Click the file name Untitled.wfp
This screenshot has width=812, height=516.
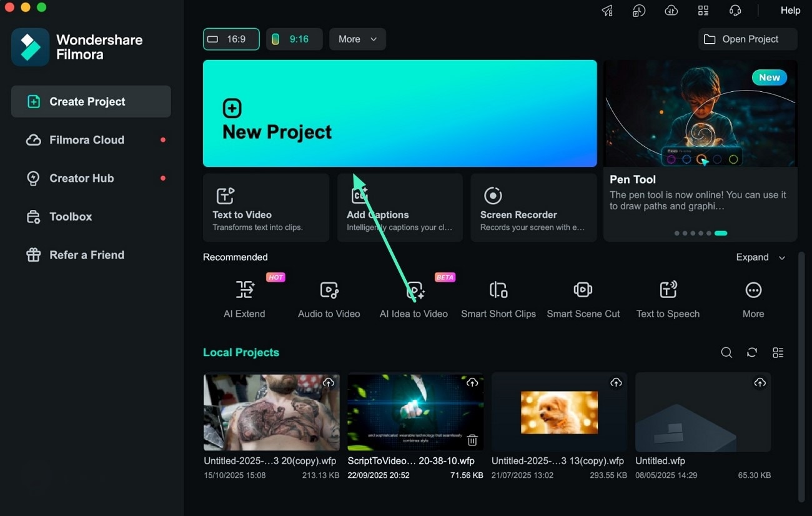[660, 461]
